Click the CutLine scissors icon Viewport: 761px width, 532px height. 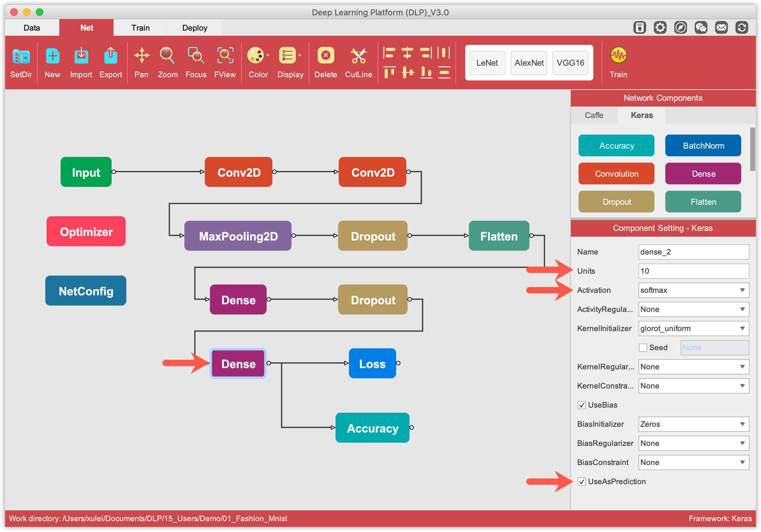[358, 56]
